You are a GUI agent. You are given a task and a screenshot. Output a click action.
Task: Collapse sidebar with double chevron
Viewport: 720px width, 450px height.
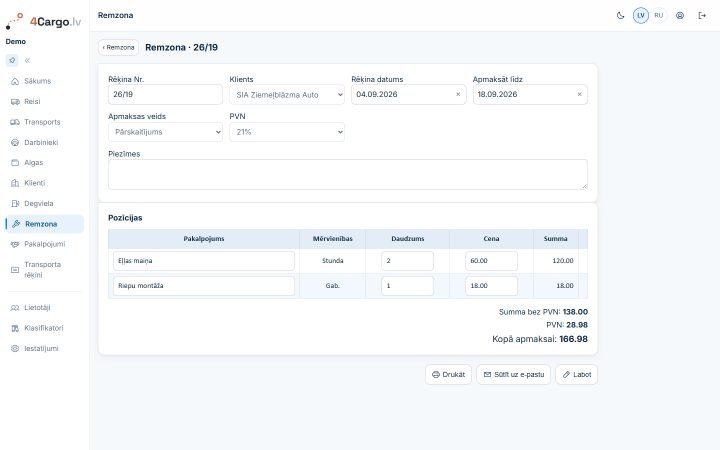click(x=28, y=60)
